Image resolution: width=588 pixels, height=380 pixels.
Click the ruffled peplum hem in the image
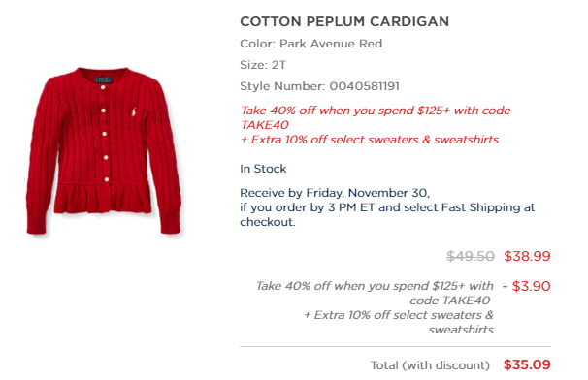[103, 200]
